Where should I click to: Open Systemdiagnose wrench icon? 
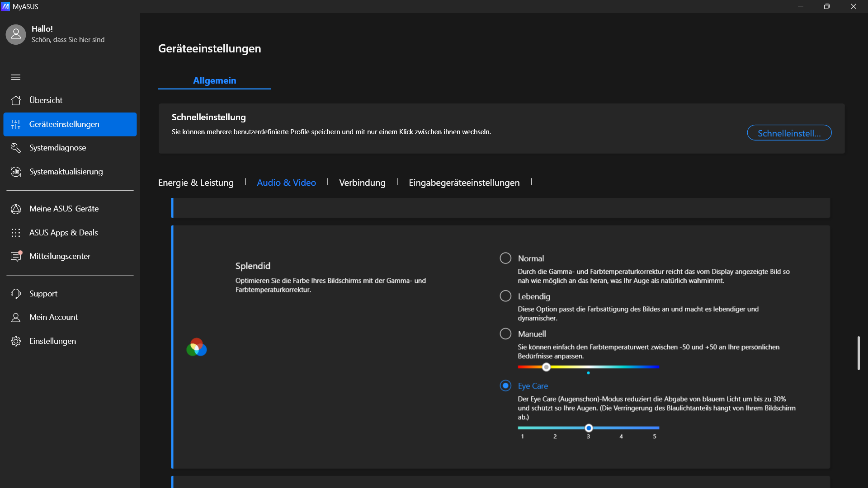pos(16,148)
